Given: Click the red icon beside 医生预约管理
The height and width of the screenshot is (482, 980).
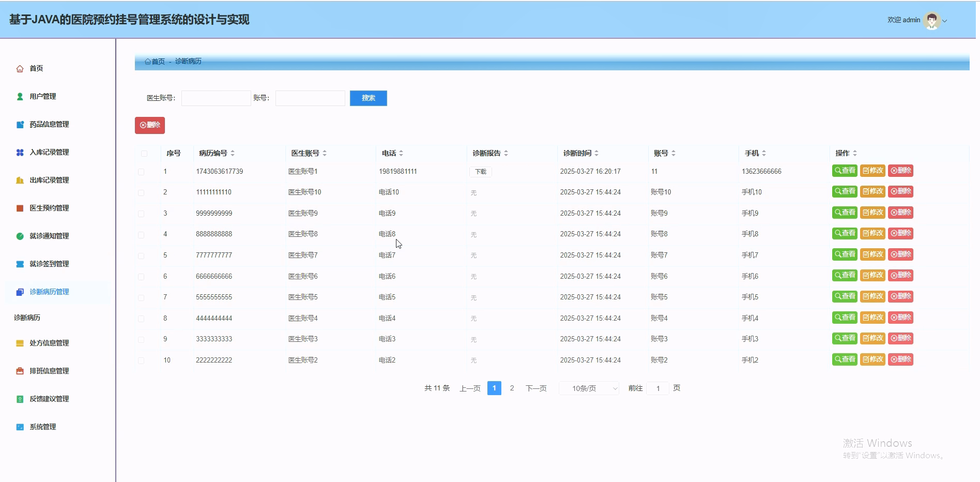Looking at the screenshot, I should tap(20, 208).
